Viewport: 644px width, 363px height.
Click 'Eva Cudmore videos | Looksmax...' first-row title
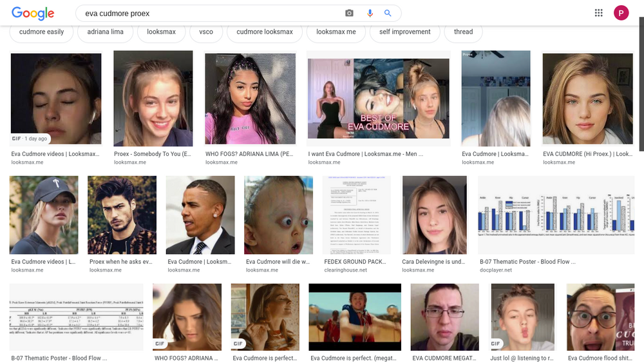point(55,153)
